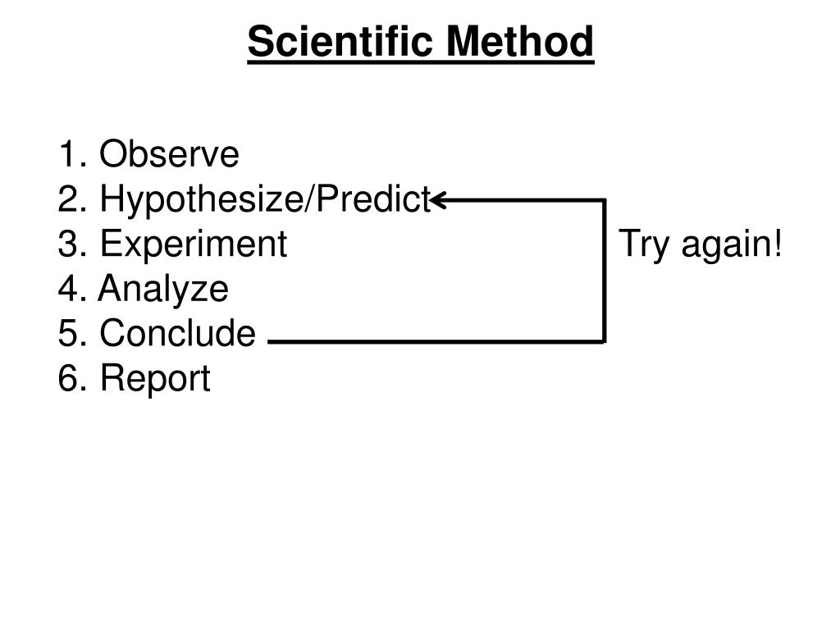840x630 pixels.
Task: Click the "Try again!" label
Action: [x=701, y=244]
